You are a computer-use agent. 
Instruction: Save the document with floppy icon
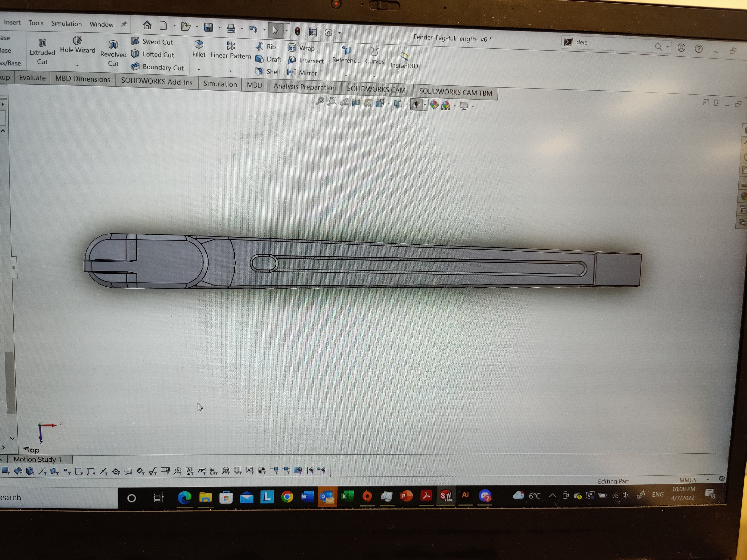[x=208, y=27]
